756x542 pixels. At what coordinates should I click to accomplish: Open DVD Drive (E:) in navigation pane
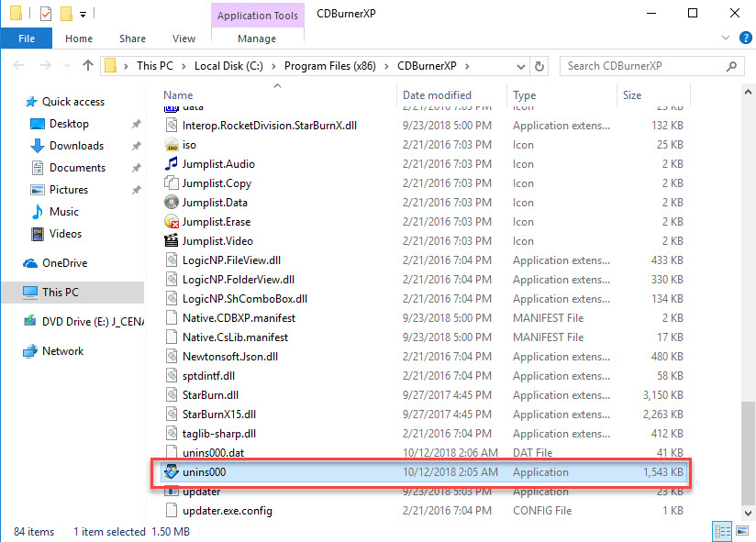(93, 321)
